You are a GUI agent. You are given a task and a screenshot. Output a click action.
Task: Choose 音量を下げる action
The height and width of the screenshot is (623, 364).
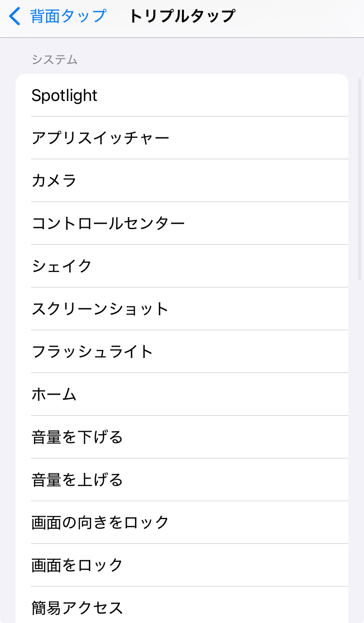[182, 437]
